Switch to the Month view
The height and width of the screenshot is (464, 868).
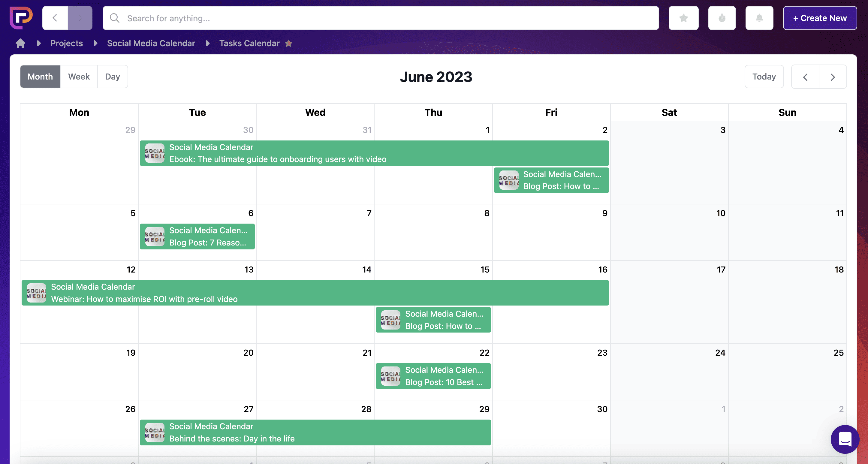[40, 77]
